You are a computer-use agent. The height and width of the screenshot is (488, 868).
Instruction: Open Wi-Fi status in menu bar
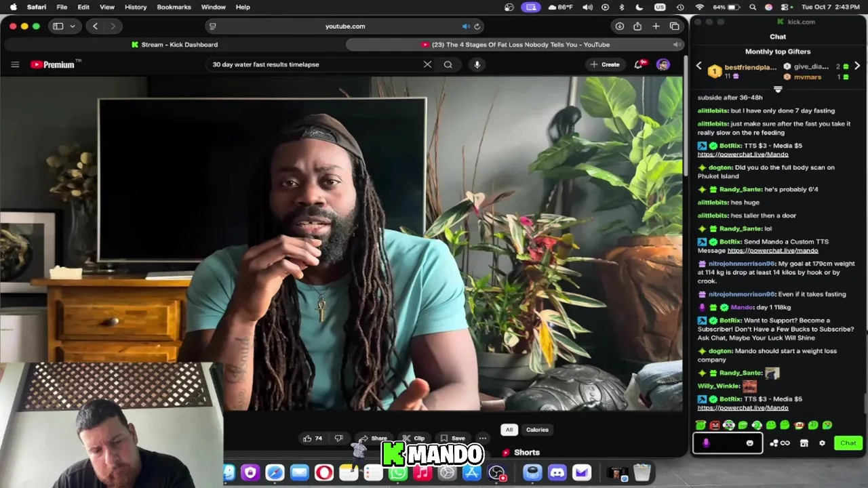[700, 7]
